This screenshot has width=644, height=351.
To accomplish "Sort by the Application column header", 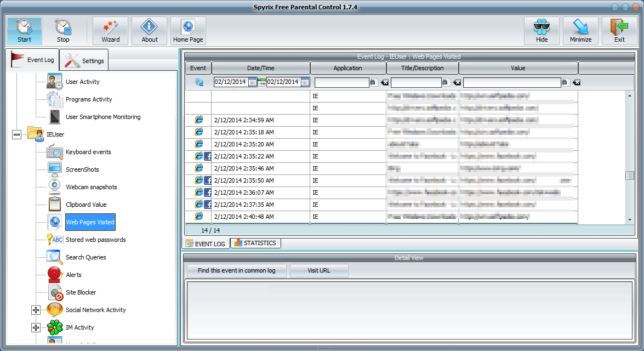I will click(x=347, y=68).
